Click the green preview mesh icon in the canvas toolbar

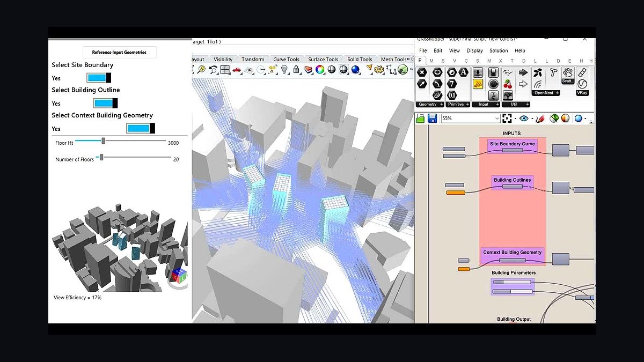click(x=554, y=118)
